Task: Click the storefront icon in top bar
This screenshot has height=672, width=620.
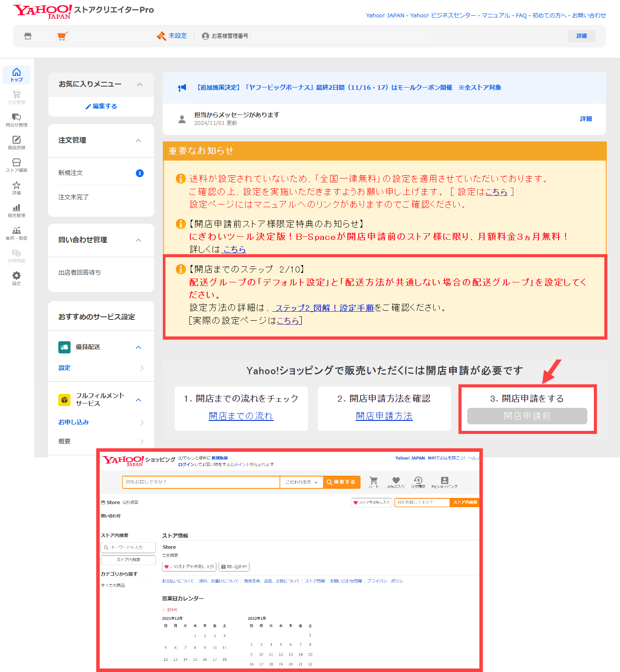Action: pos(28,36)
